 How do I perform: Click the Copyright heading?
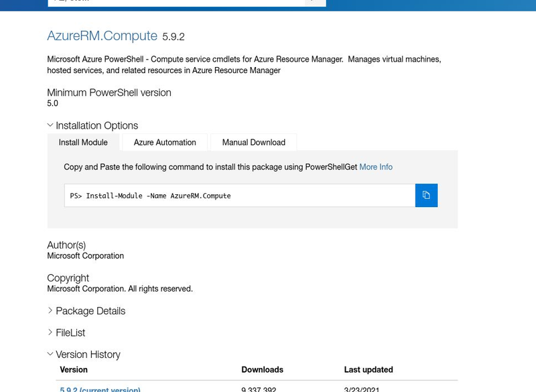pyautogui.click(x=68, y=278)
